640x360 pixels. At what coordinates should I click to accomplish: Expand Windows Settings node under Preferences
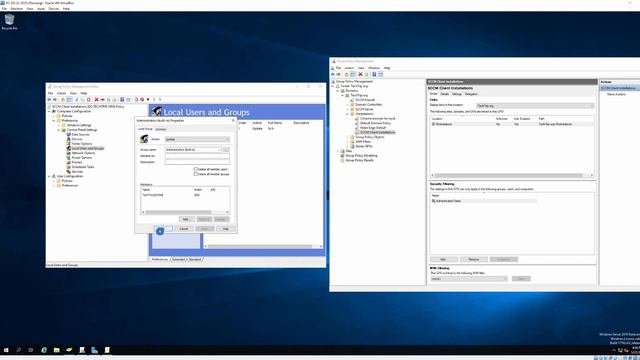click(59, 125)
